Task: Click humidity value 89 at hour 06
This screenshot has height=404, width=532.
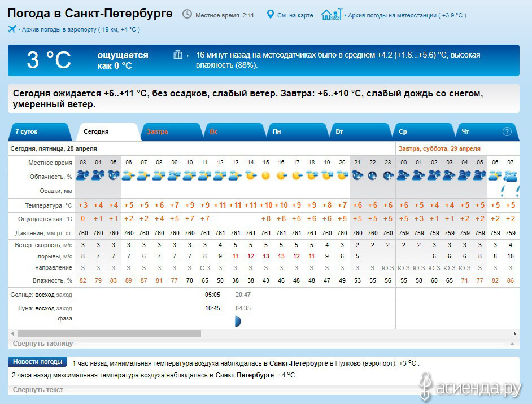Action: [129, 280]
